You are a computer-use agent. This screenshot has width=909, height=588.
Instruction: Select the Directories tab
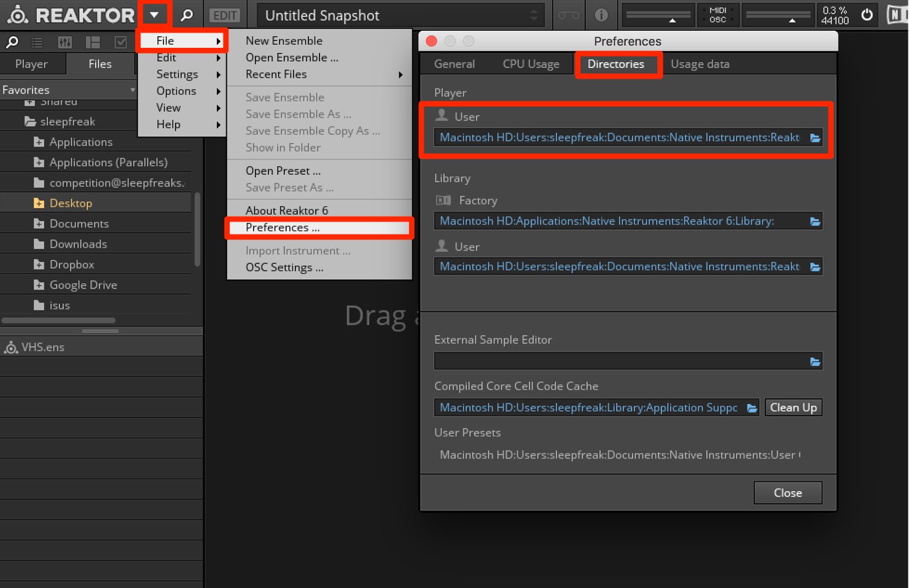(616, 64)
